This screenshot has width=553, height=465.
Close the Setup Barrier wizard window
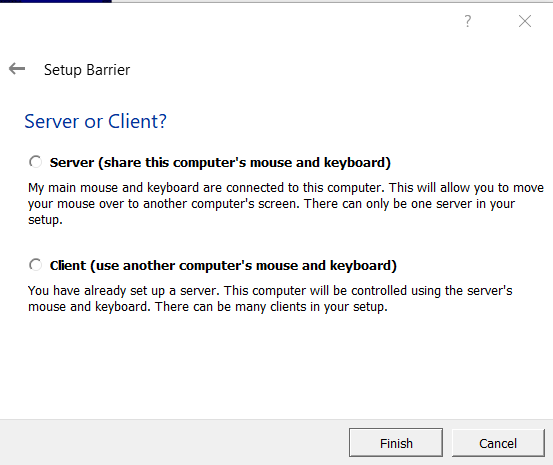525,21
